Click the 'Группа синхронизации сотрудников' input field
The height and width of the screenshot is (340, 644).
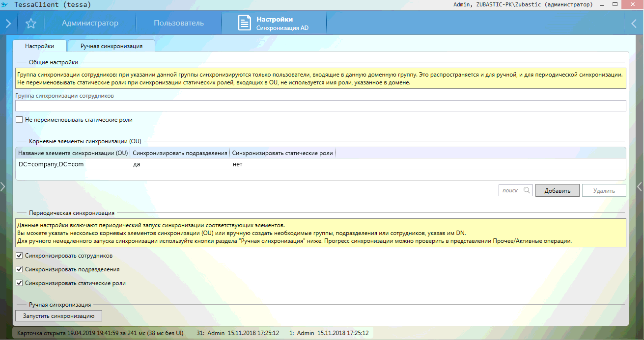click(320, 106)
